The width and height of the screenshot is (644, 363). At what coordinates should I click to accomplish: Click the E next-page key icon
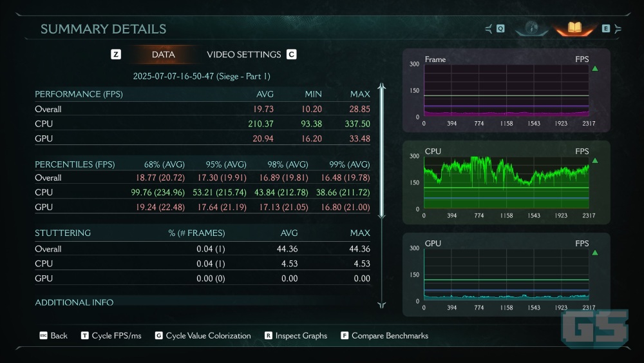point(606,28)
